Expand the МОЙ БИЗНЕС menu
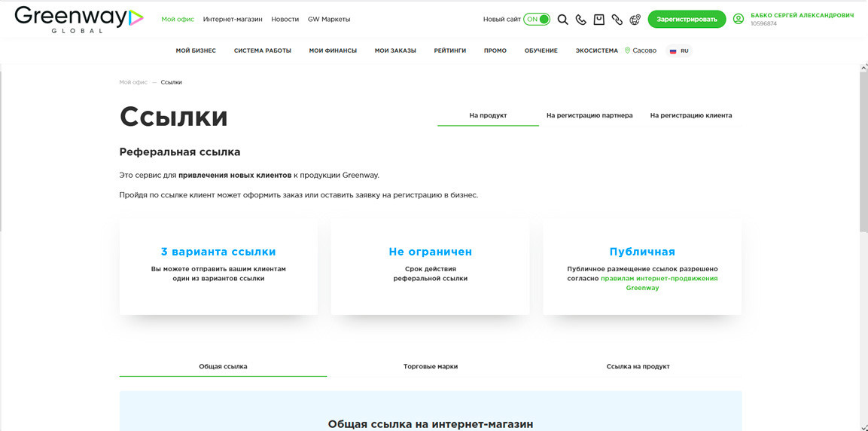Viewport: 868px width, 431px height. (x=196, y=50)
